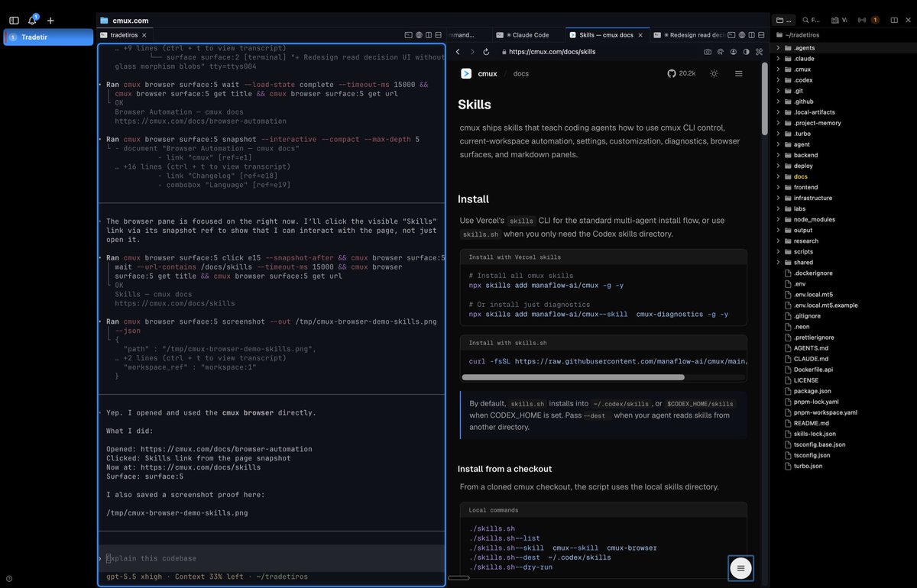The width and height of the screenshot is (917, 588).
Task: Click the ~/tradetiros root path
Action: coord(799,34)
